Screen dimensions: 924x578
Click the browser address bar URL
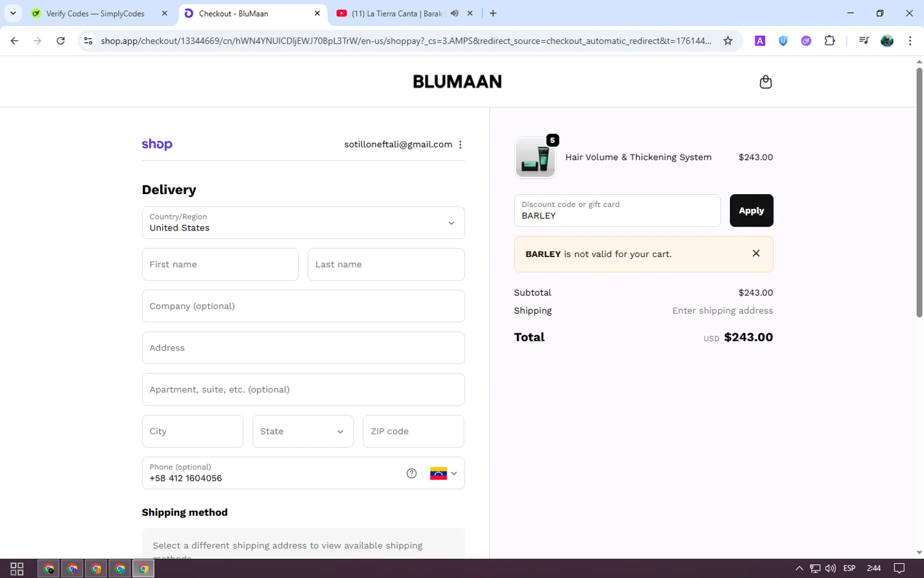407,41
